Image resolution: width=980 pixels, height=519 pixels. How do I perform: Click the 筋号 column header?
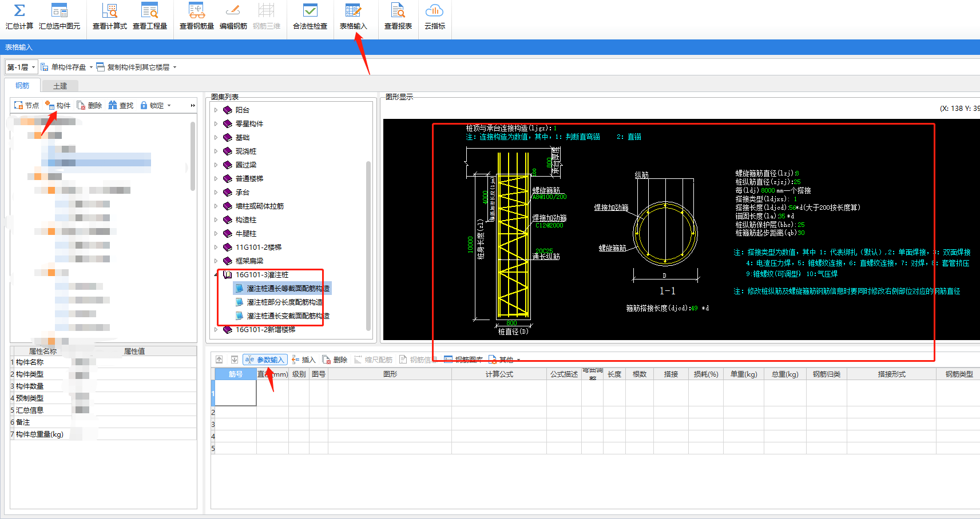236,374
